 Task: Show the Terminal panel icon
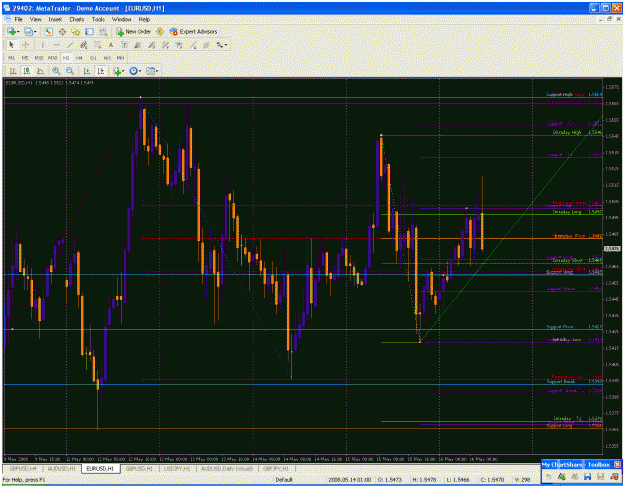[x=89, y=31]
